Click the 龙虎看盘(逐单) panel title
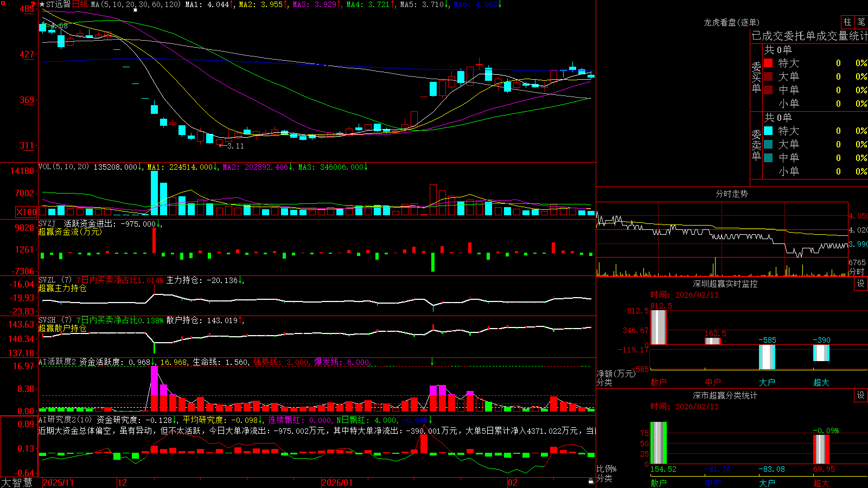Screen dimensions: 868x488 [x=731, y=22]
